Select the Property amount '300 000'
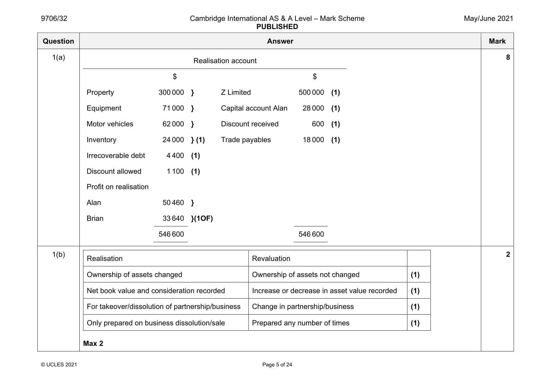Image resolution: width=555 pixels, height=392 pixels. 171,93
